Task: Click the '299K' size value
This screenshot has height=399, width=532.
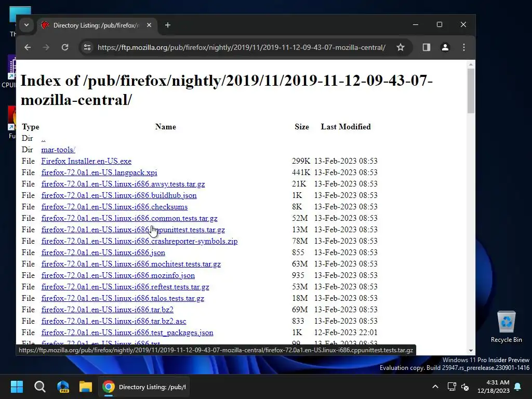Action: click(x=301, y=161)
